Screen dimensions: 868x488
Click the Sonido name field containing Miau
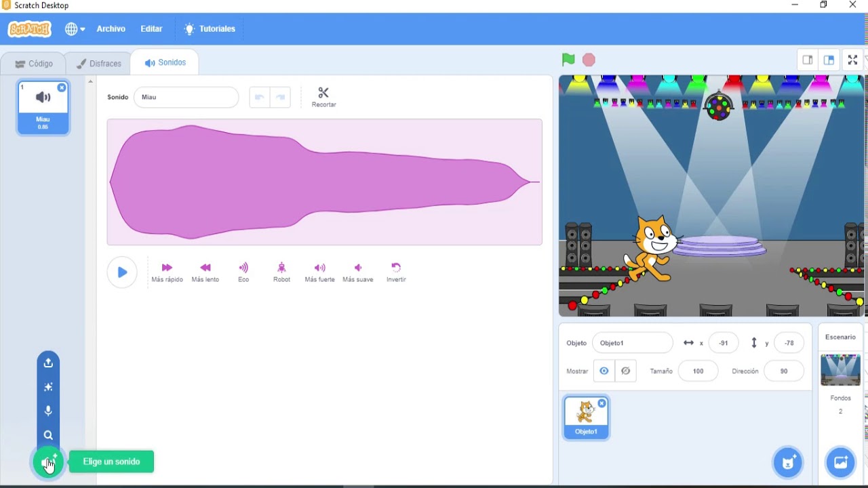click(186, 97)
